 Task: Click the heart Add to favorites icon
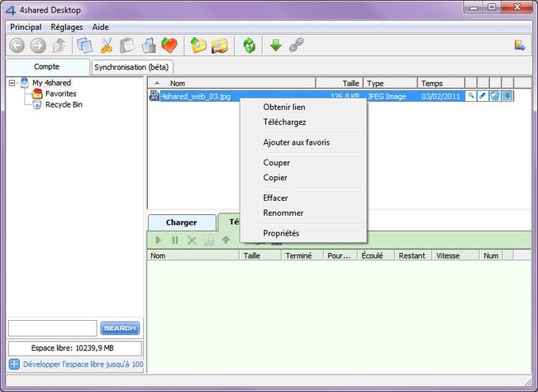(x=169, y=45)
